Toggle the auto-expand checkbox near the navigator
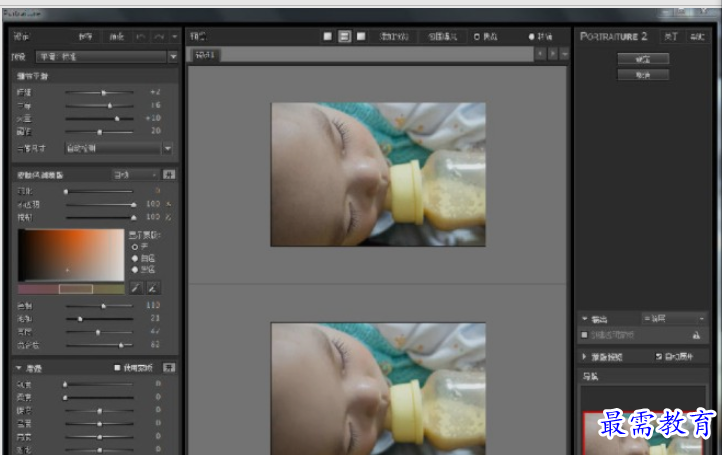The width and height of the screenshot is (722, 455). (659, 356)
